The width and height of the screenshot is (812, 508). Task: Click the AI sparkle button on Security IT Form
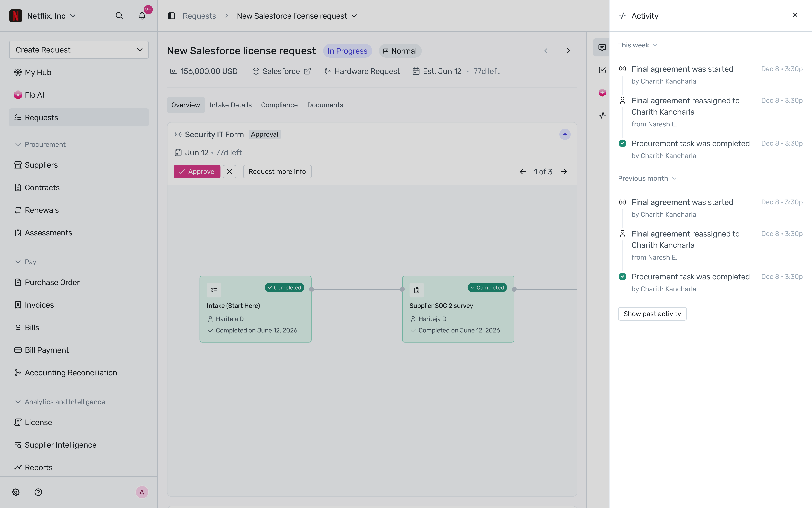565,134
